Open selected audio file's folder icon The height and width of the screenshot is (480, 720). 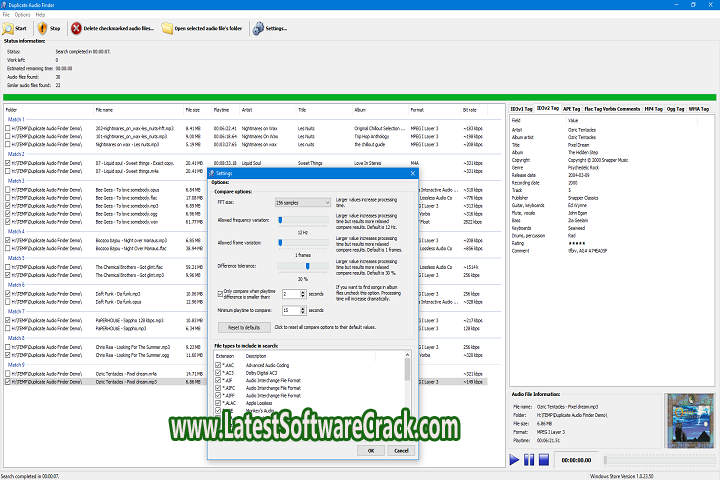coord(167,29)
